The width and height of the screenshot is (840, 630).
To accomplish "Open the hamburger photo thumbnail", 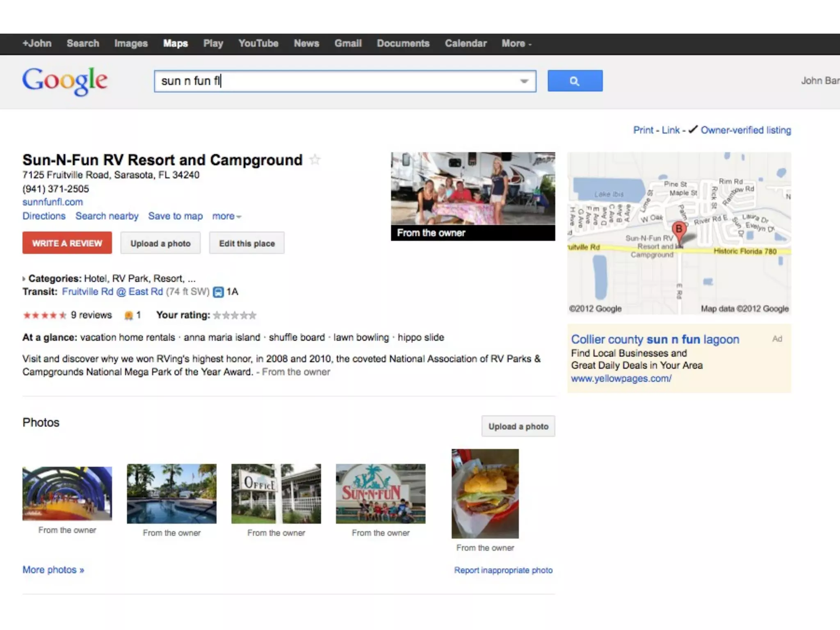I will [485, 493].
